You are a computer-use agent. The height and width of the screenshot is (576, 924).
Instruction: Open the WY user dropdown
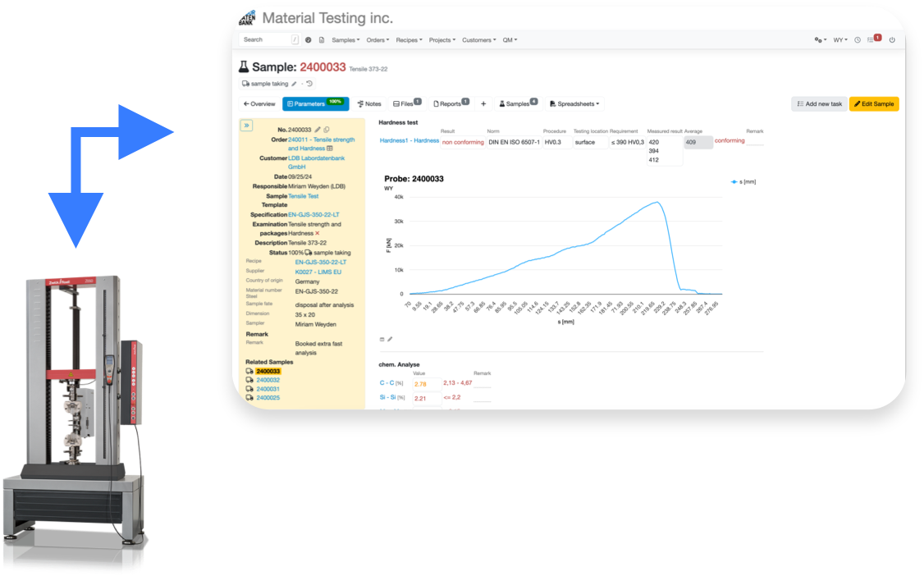point(840,39)
